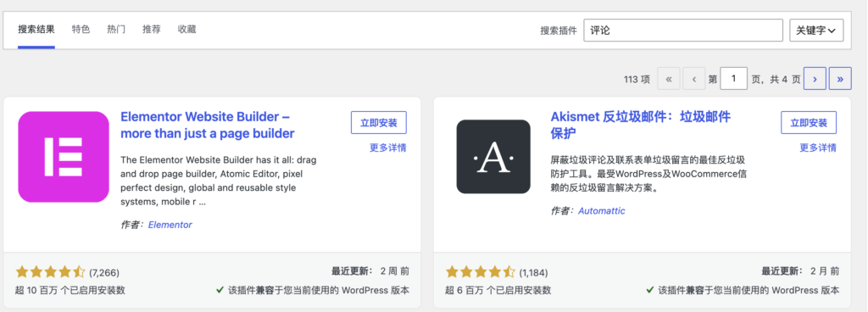868x312 pixels.
Task: Install the Elementor plugin with 立即安装
Action: click(379, 123)
